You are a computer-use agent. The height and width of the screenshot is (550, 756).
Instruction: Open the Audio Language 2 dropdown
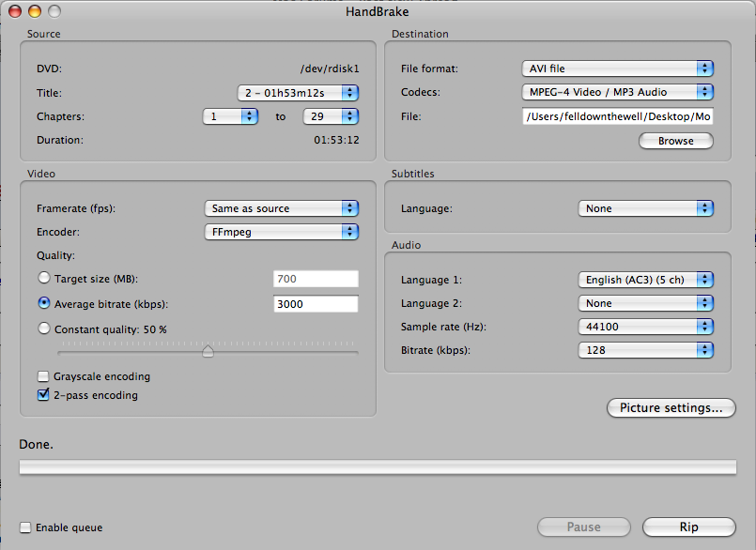[645, 303]
